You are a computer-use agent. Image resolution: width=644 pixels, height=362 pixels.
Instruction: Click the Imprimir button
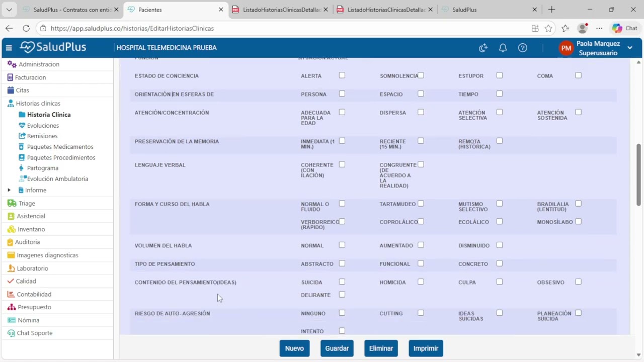coord(426,348)
